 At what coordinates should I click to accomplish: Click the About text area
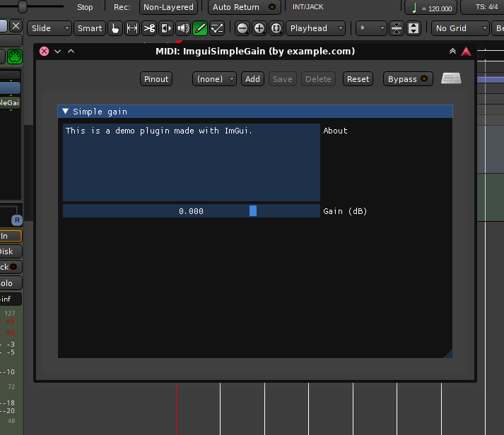point(192,162)
